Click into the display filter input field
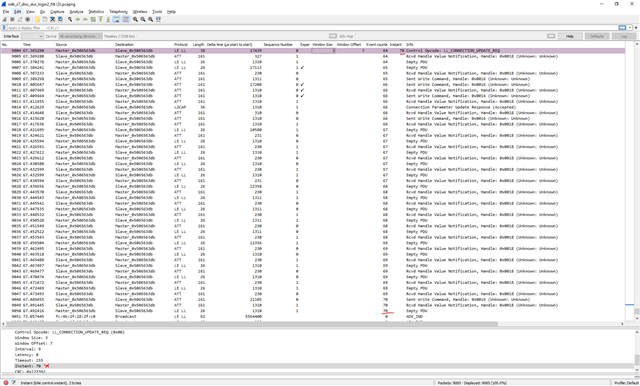 coord(312,28)
